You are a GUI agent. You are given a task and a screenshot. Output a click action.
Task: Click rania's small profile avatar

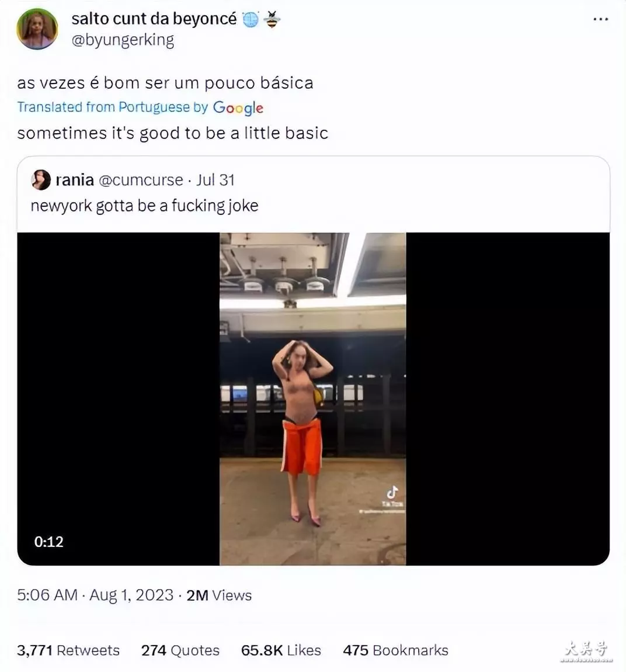click(41, 180)
